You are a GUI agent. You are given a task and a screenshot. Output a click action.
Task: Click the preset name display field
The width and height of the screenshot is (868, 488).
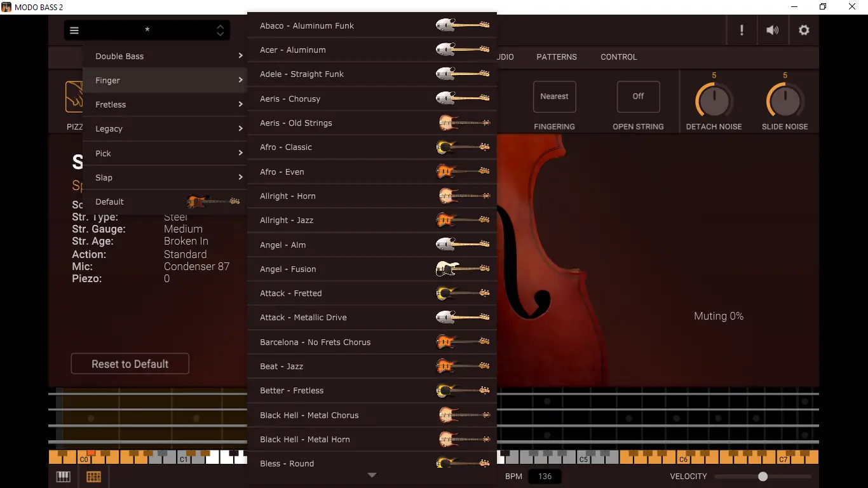(x=147, y=30)
